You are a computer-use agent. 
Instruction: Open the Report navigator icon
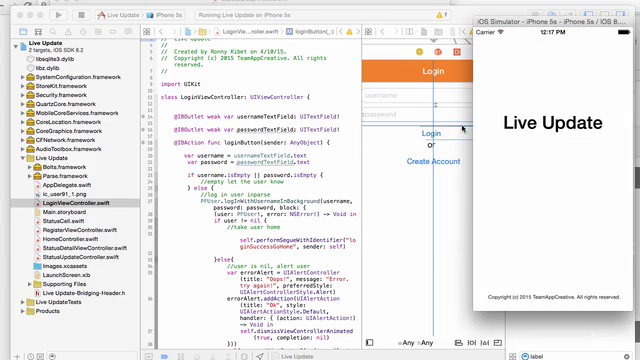pyautogui.click(x=128, y=31)
